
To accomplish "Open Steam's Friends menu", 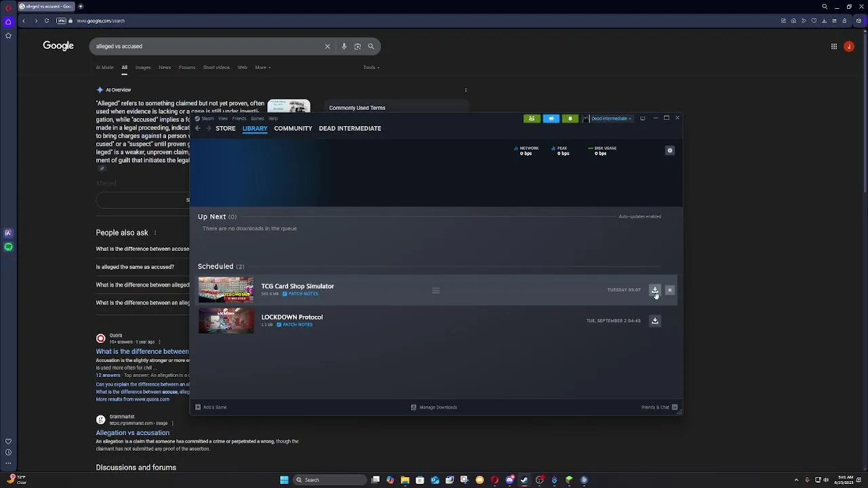I will (x=239, y=119).
